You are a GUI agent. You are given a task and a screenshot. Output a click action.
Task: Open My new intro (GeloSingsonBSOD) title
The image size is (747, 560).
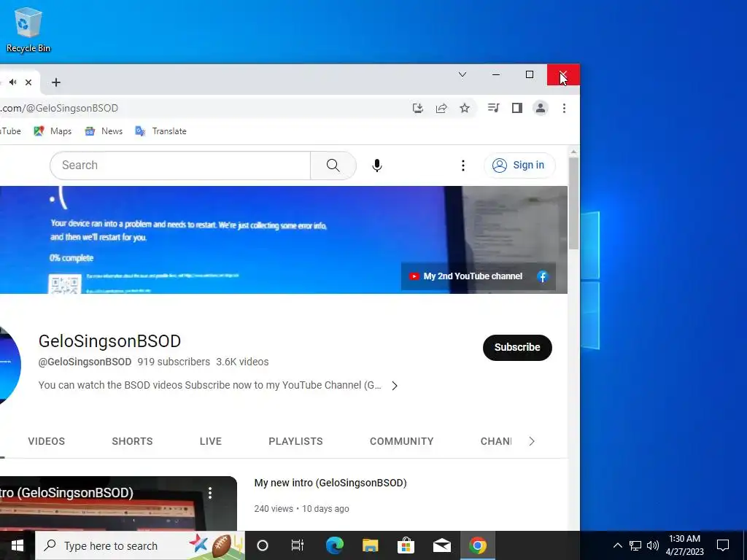tap(330, 483)
